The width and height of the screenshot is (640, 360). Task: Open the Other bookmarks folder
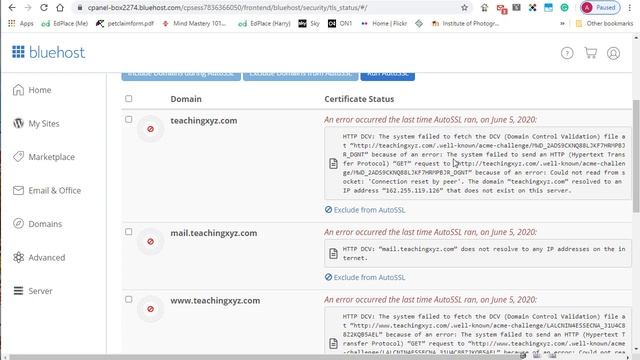click(604, 24)
